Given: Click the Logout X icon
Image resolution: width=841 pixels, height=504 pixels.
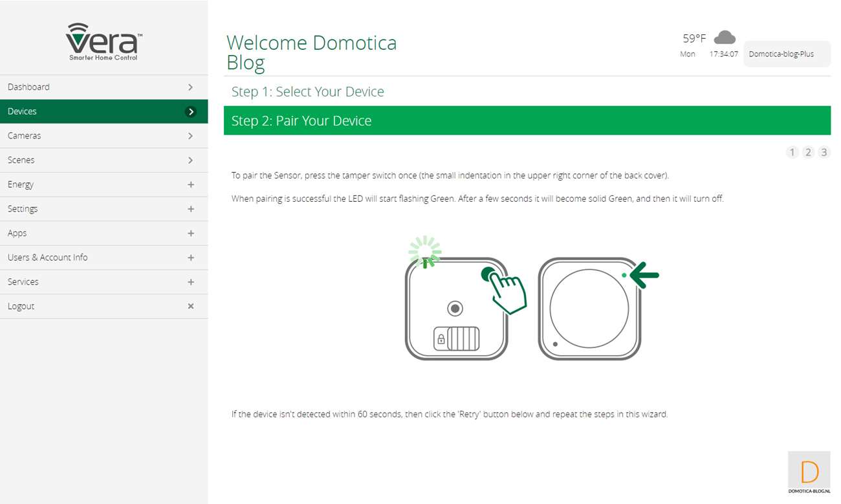Looking at the screenshot, I should pos(190,306).
